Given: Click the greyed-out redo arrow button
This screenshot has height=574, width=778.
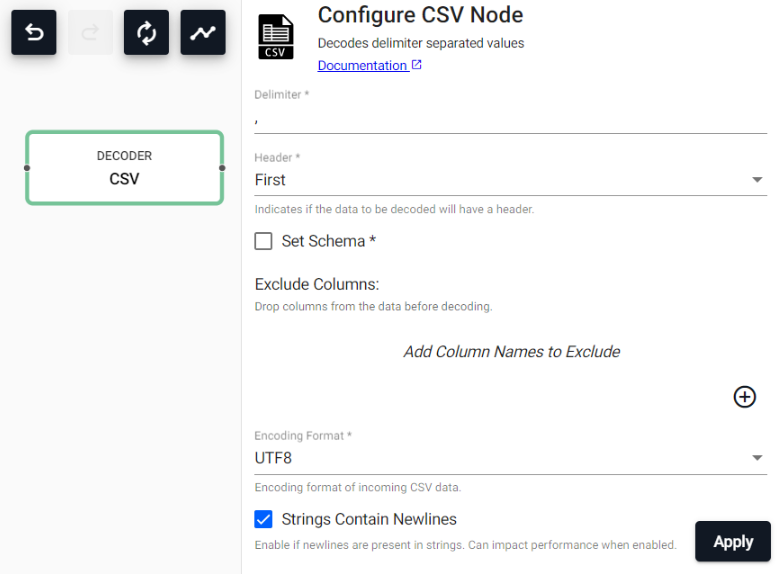Looking at the screenshot, I should [91, 33].
